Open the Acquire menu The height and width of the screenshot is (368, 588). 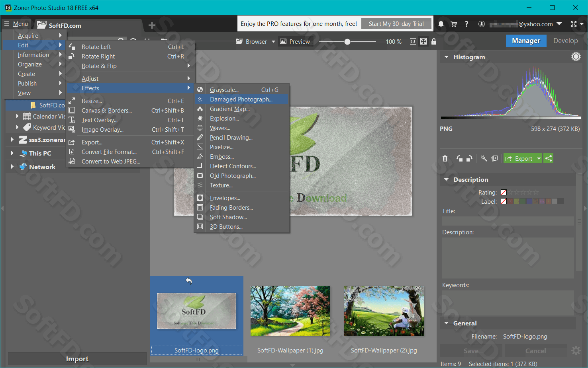(34, 36)
